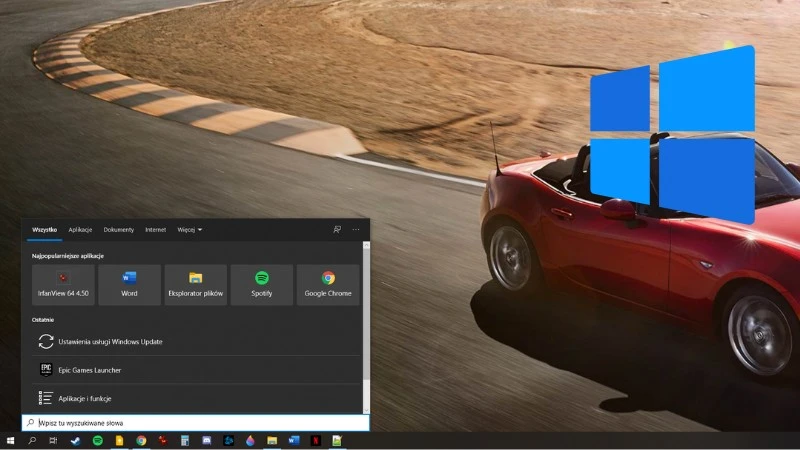Click the search panel feedback icon
Viewport: 800px width, 450px height.
[337, 230]
